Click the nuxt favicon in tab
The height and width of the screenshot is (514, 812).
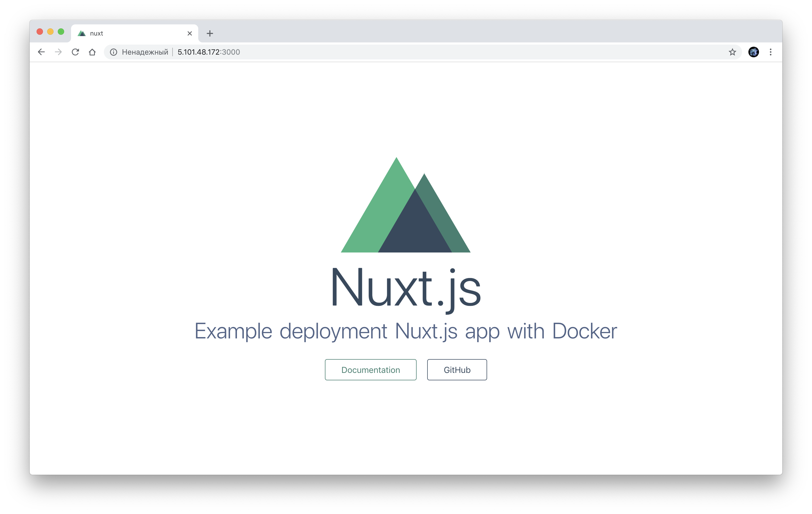pos(82,33)
